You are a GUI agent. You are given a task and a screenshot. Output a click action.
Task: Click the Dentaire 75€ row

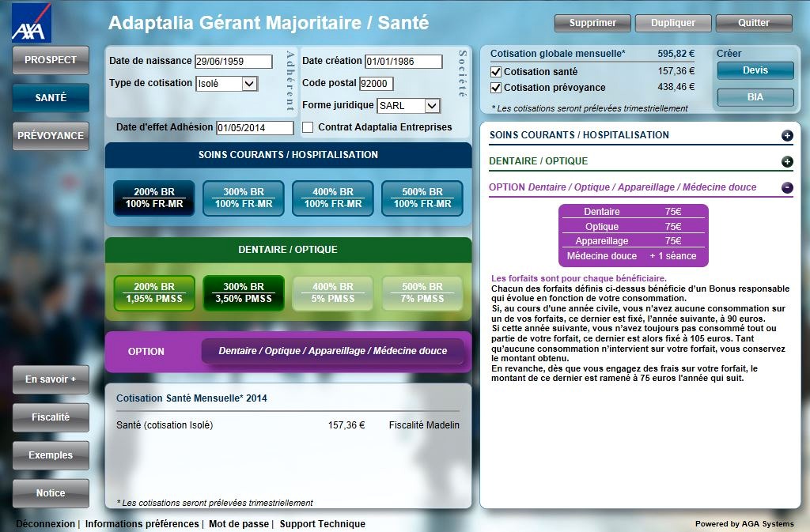pyautogui.click(x=633, y=212)
